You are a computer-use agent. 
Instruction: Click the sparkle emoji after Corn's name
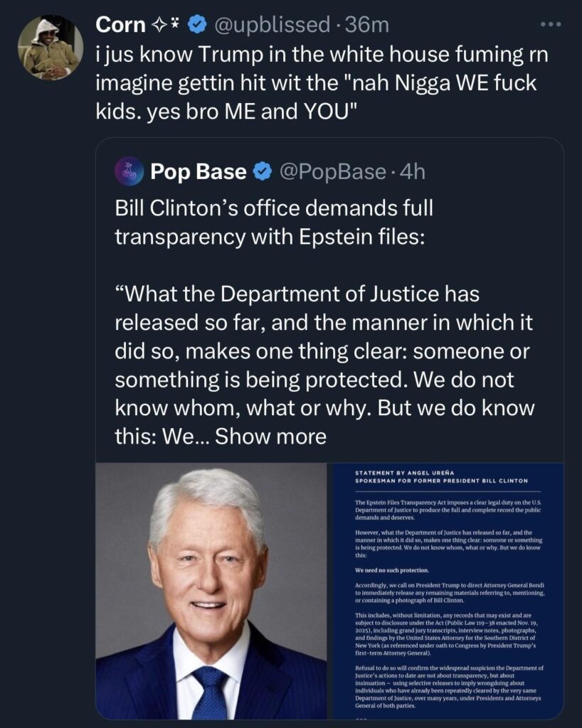click(168, 25)
